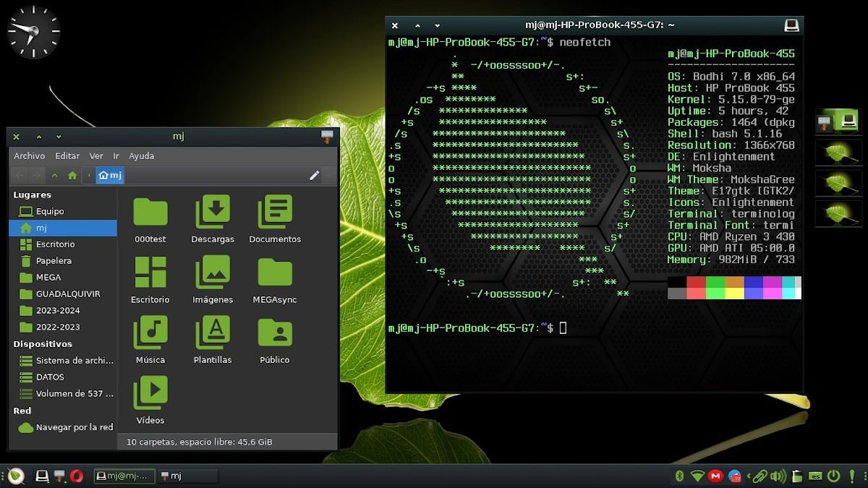Open the clipboard paperclip tray icon

[759, 476]
